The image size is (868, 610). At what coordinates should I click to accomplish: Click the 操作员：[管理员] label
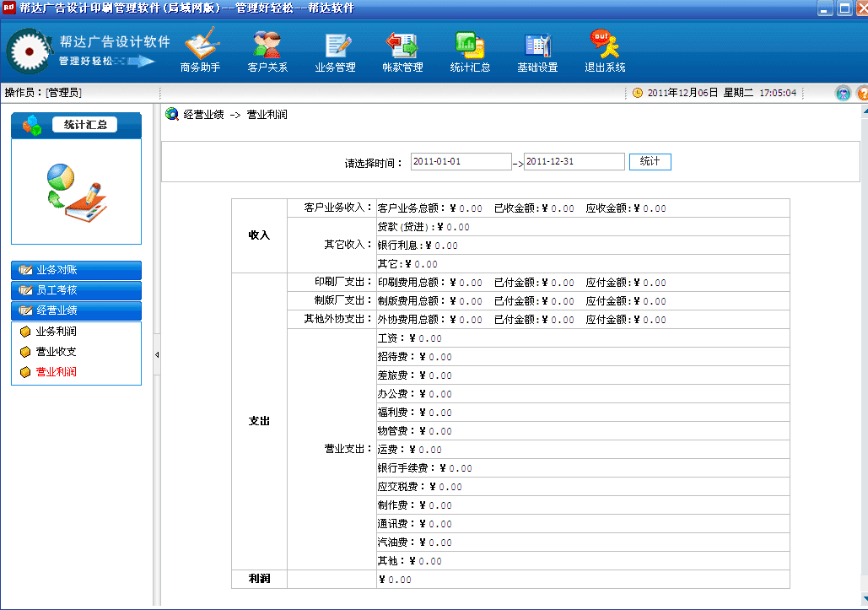point(43,93)
